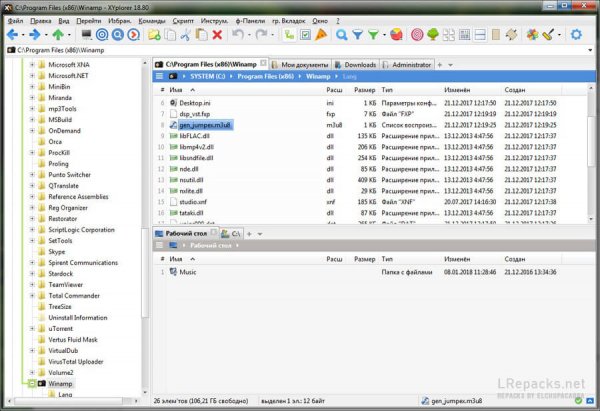Click Program Files (x86) breadcrumb segment
The image size is (600, 411).
[265, 76]
